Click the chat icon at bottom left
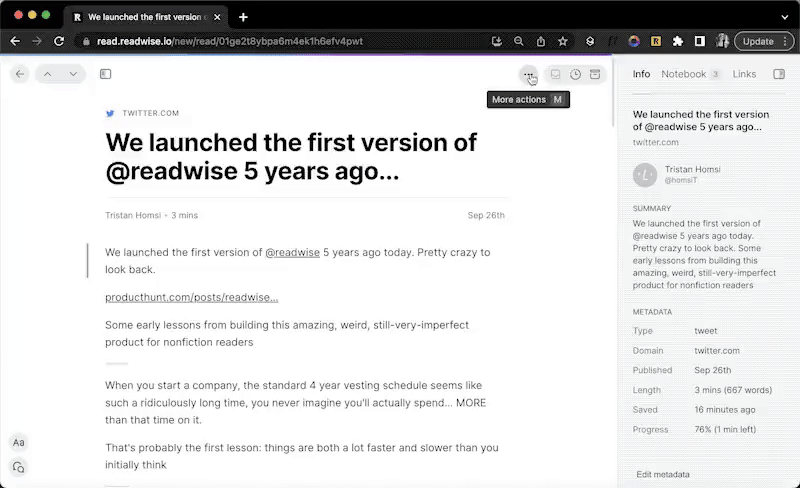800x488 pixels. click(x=18, y=467)
